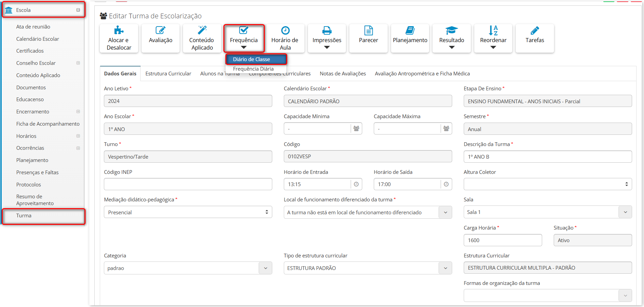Click the Parecer document icon
This screenshot has height=307, width=644.
368,31
